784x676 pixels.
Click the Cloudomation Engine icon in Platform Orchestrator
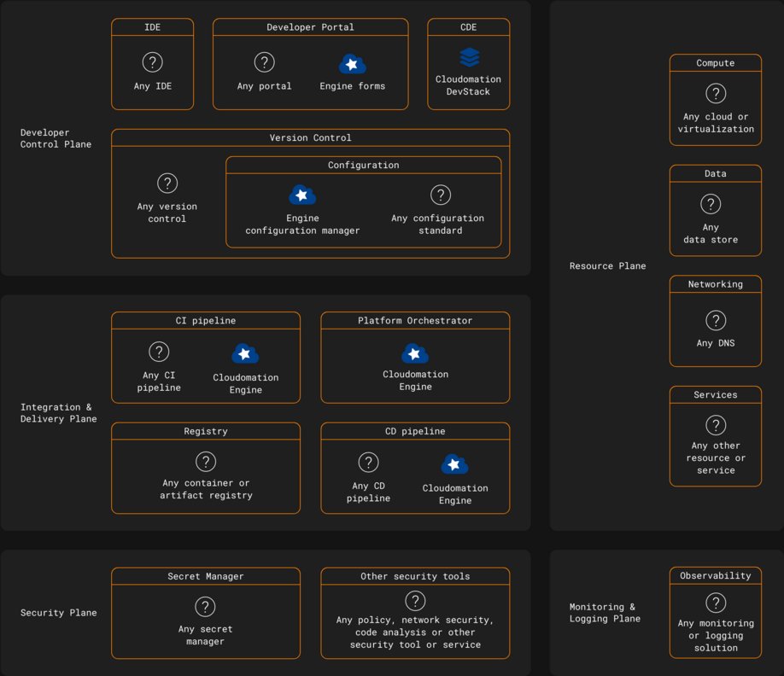[415, 353]
